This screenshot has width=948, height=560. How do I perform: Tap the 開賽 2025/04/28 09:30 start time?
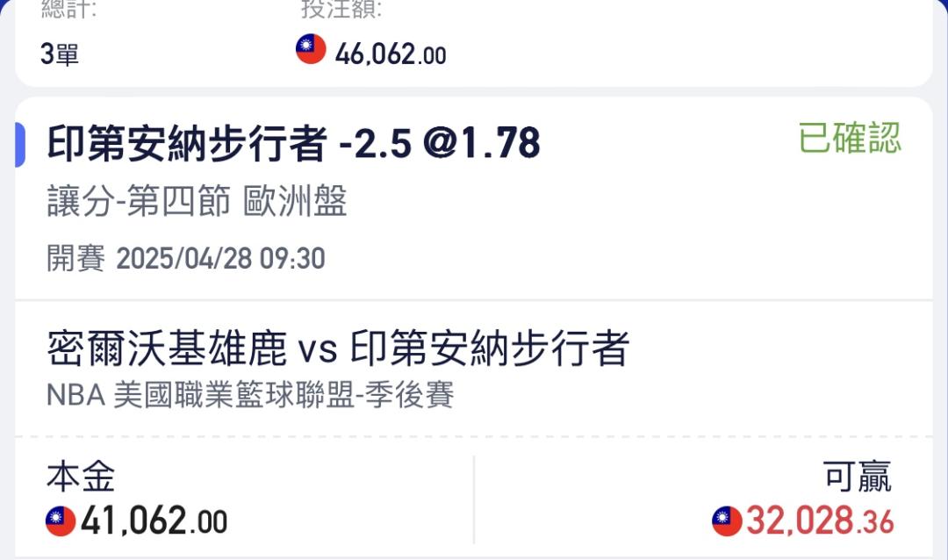click(x=185, y=258)
